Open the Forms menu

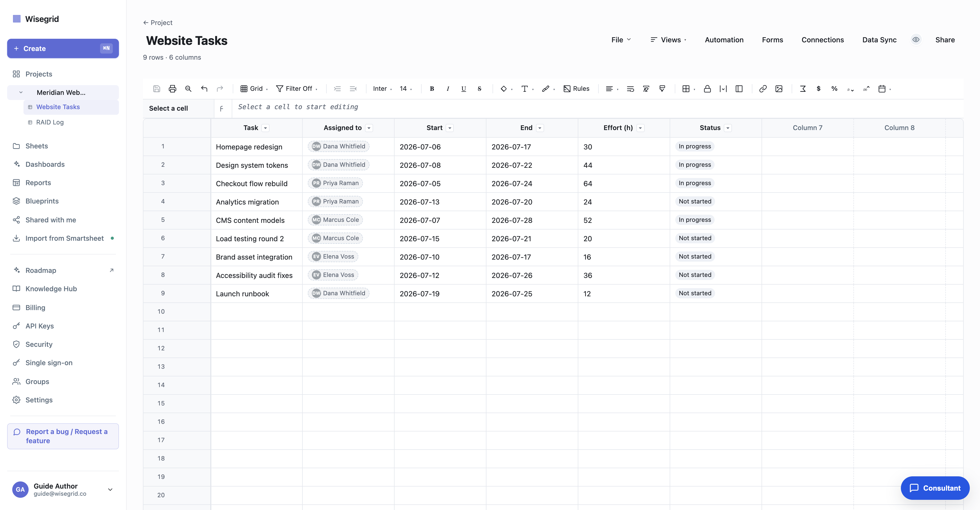(x=772, y=40)
